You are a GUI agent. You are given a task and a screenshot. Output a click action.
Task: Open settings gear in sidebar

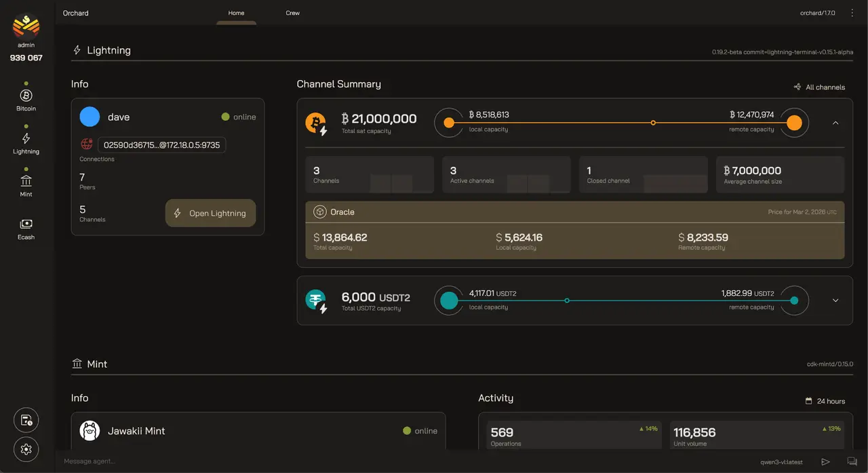[26, 449]
